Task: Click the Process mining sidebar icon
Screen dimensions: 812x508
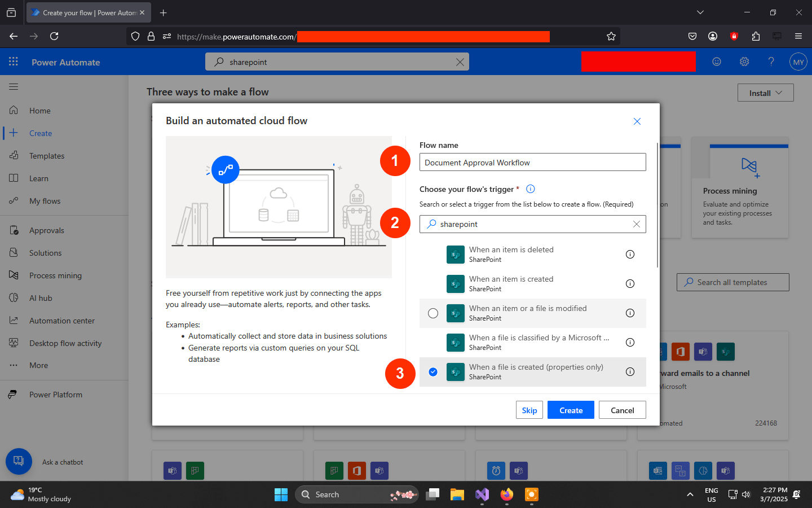Action: tap(14, 275)
